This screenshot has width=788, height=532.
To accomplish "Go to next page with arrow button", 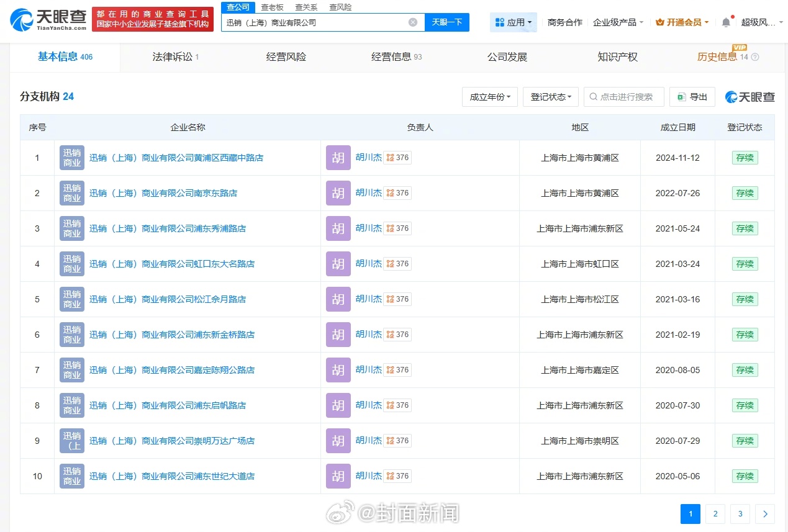I will point(765,514).
